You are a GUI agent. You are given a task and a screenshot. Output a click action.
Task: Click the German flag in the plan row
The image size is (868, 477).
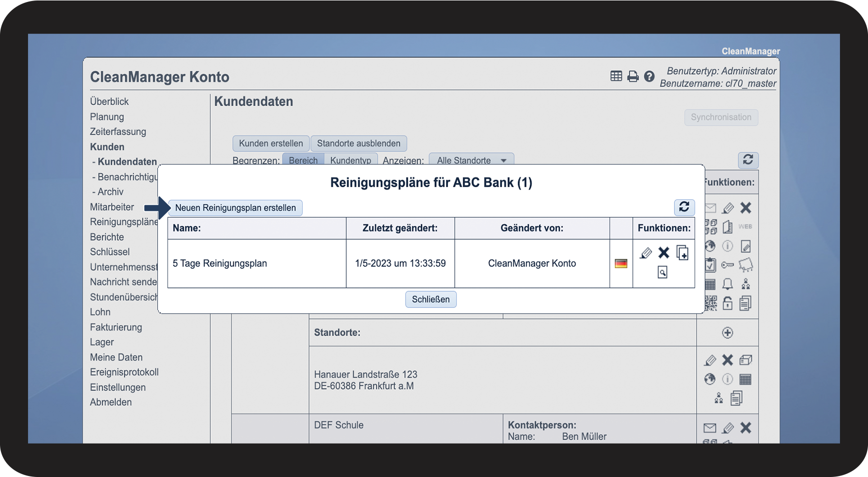click(621, 264)
